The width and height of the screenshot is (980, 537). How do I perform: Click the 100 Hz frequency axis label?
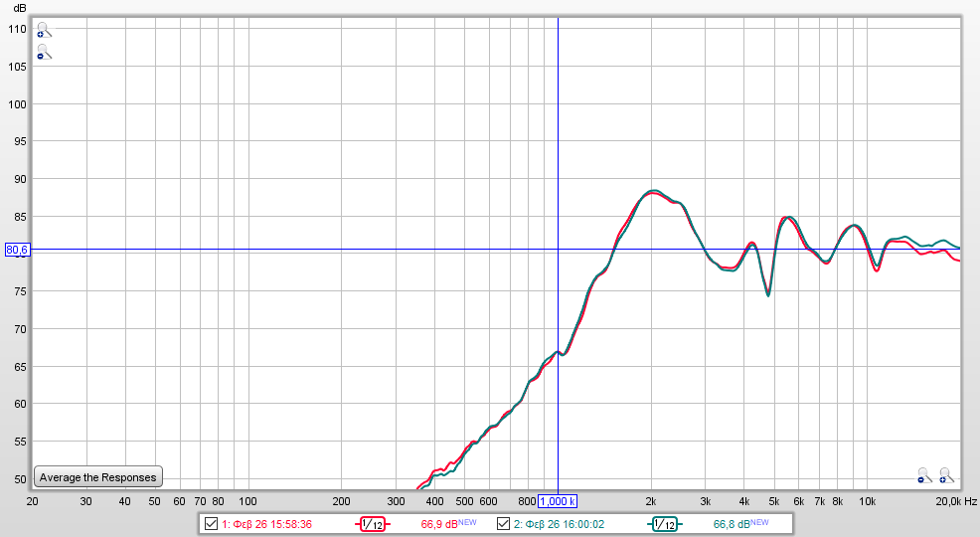coord(248,501)
